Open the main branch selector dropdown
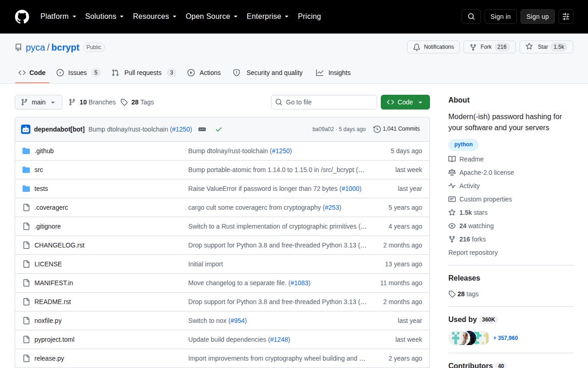The height and width of the screenshot is (368, 588). point(39,102)
